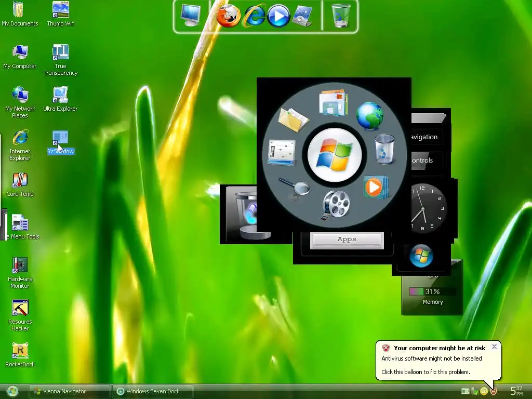Select My Network Places icon
The width and height of the screenshot is (532, 399).
(20, 102)
